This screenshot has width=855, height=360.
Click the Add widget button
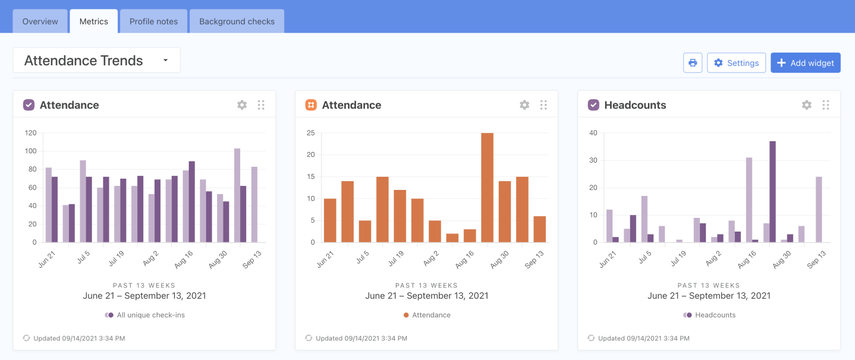pos(805,63)
